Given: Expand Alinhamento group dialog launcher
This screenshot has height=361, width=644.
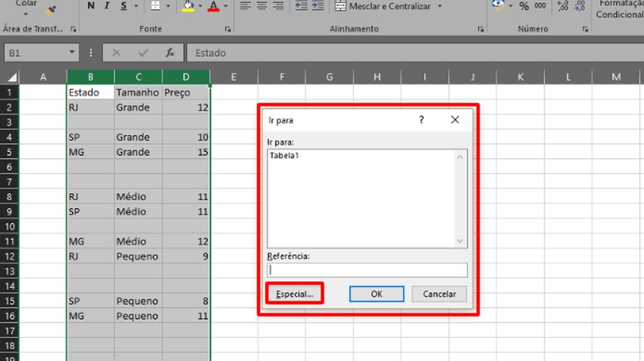Looking at the screenshot, I should [x=480, y=29].
